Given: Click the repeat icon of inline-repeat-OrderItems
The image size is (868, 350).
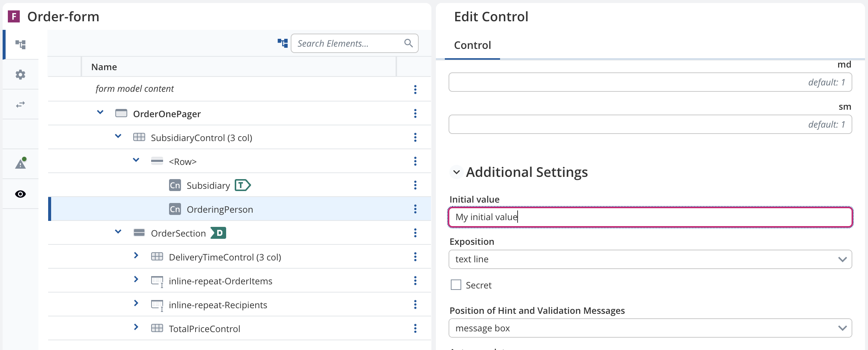Looking at the screenshot, I should (157, 282).
